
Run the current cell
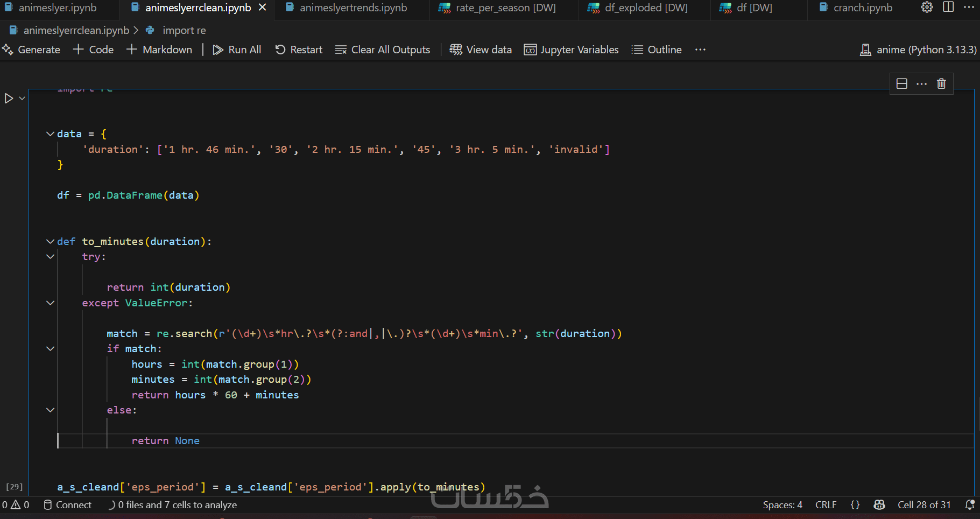click(x=9, y=99)
